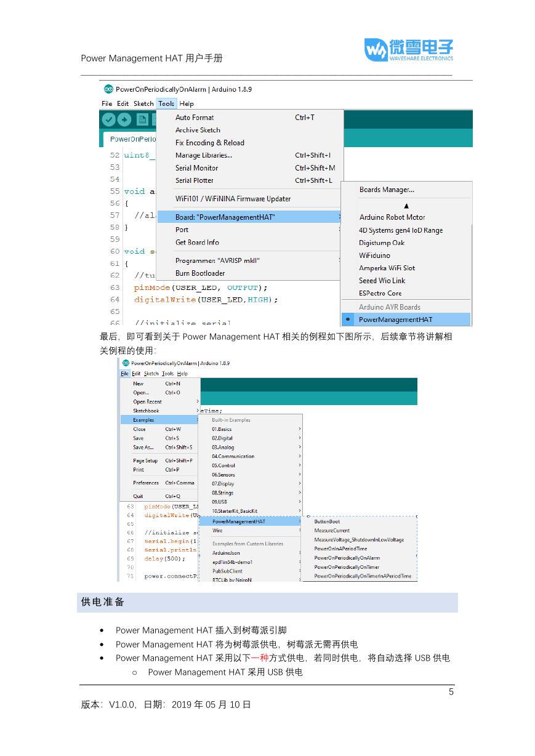Select Seeed Wio Link board
The image size is (535, 756).
pos(406,280)
